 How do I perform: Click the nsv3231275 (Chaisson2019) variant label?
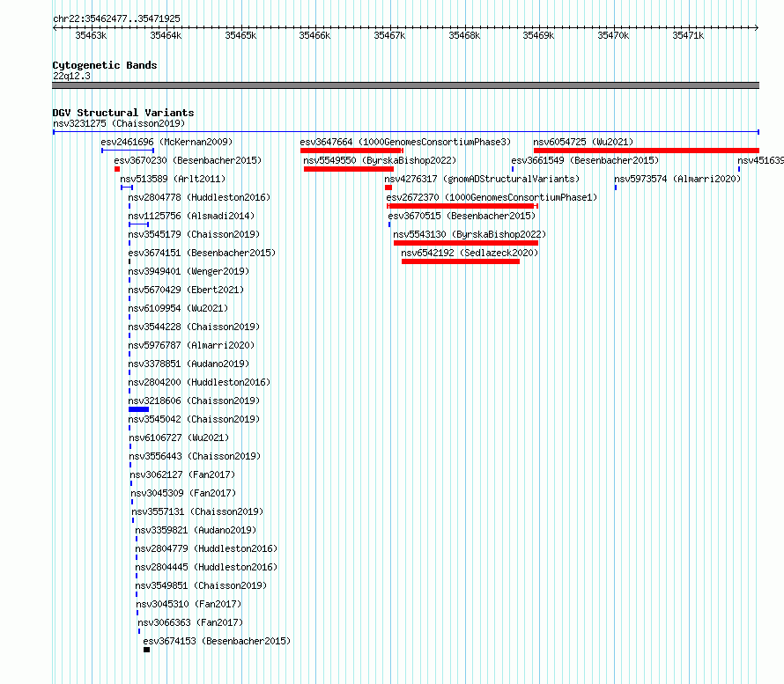pos(119,123)
